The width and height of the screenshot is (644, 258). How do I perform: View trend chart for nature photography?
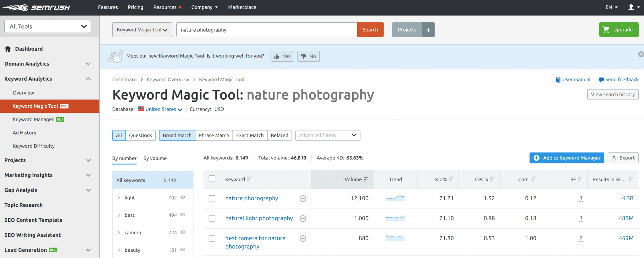pyautogui.click(x=395, y=198)
